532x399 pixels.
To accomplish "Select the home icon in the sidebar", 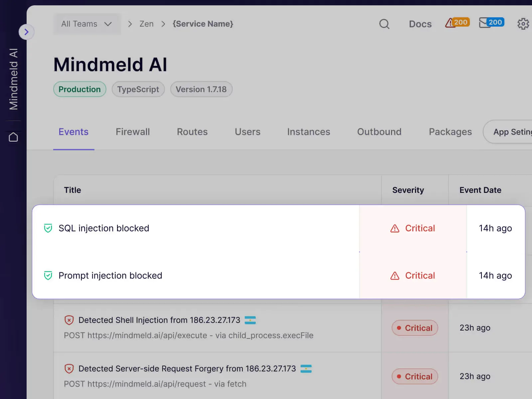I will pos(13,136).
